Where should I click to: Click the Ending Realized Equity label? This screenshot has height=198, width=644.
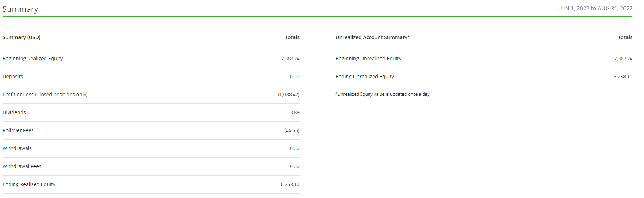coord(29,184)
